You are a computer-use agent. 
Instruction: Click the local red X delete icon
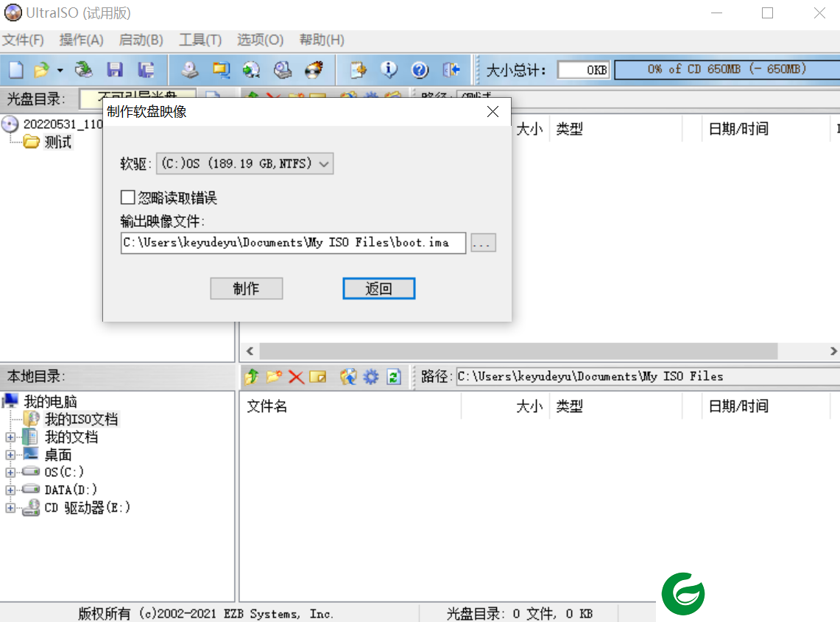(x=296, y=377)
